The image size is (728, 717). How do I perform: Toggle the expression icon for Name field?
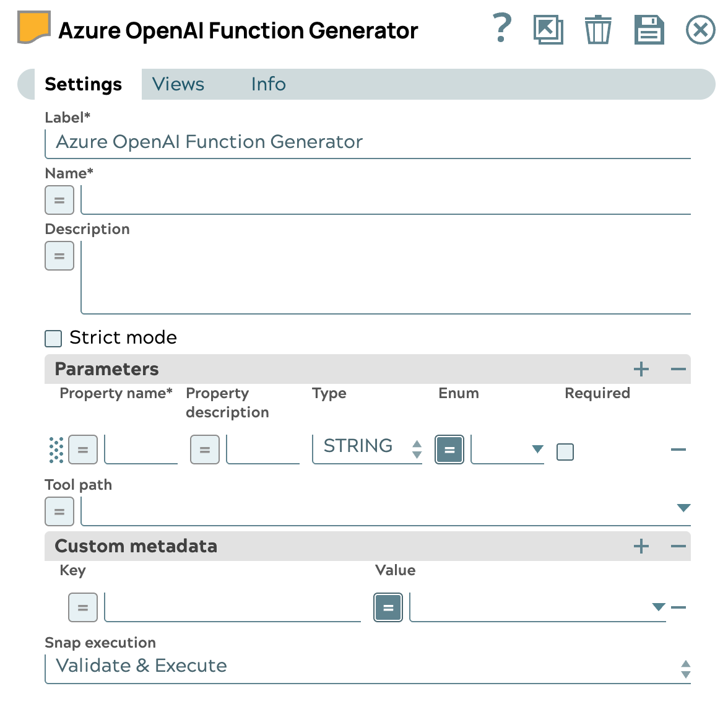pyautogui.click(x=59, y=199)
